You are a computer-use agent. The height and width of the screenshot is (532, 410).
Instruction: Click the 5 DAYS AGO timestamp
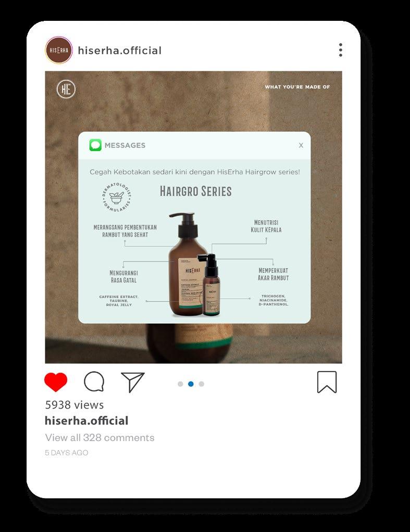point(67,452)
